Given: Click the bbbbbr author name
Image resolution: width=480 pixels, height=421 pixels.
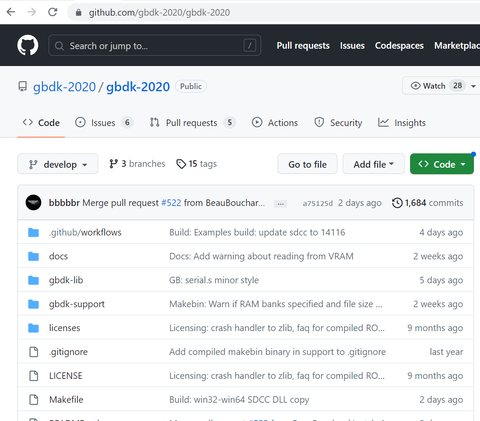Looking at the screenshot, I should [64, 203].
